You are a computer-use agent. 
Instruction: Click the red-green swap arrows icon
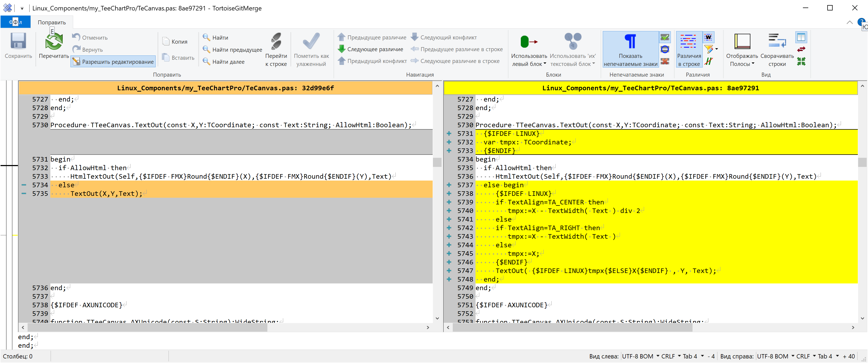(801, 49)
